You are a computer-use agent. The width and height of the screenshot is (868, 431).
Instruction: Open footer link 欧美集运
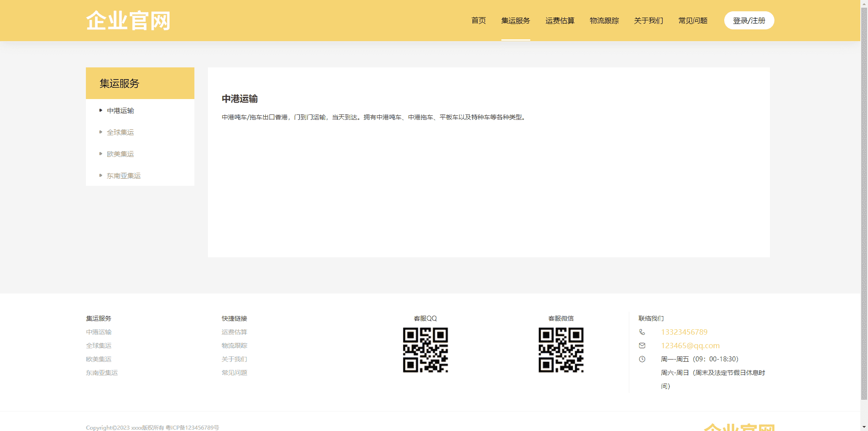click(x=99, y=359)
